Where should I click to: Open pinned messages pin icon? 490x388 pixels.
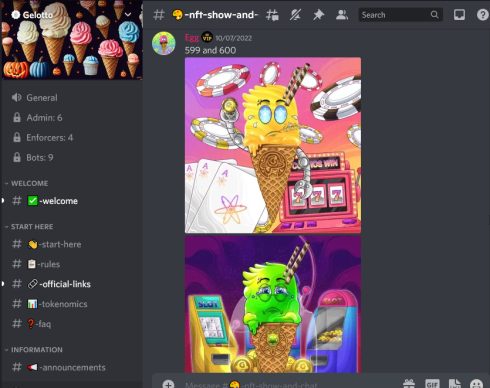[x=318, y=15]
